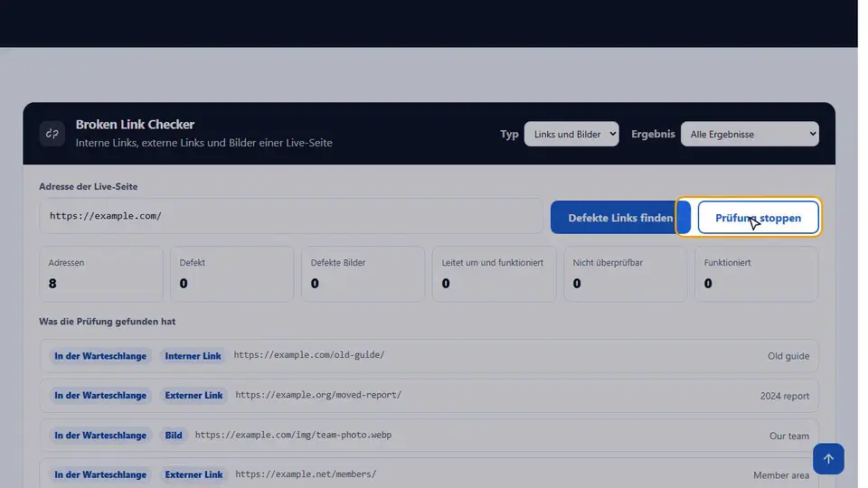Click "In der Warteschlange" badge on members row
This screenshot has width=868, height=488.
[x=100, y=474]
